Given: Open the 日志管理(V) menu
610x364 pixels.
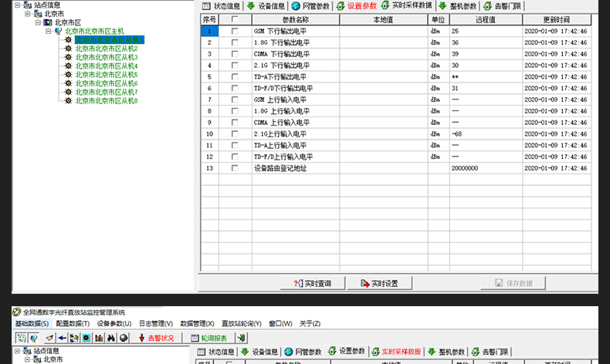Looking at the screenshot, I should pos(156,323).
